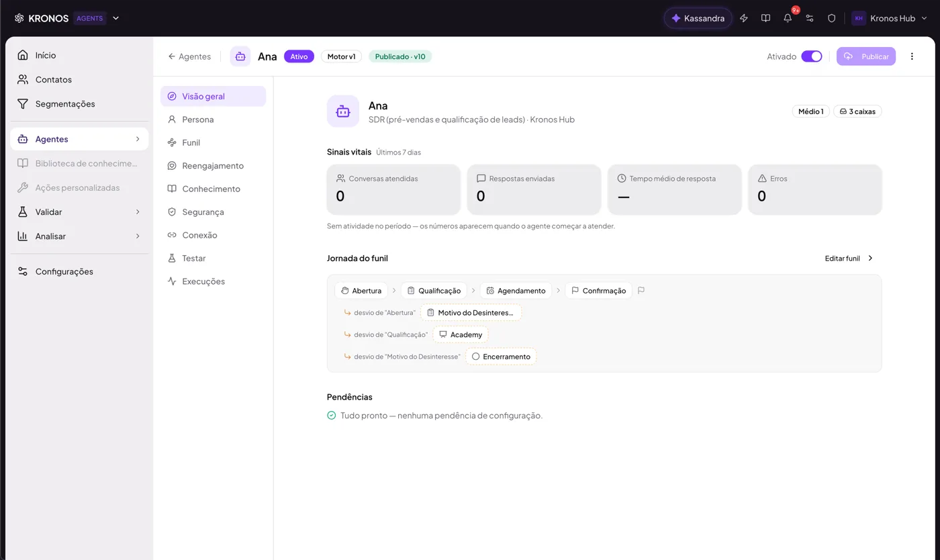Open the Kronos Hub account dropdown
This screenshot has height=560, width=940.
(x=890, y=18)
